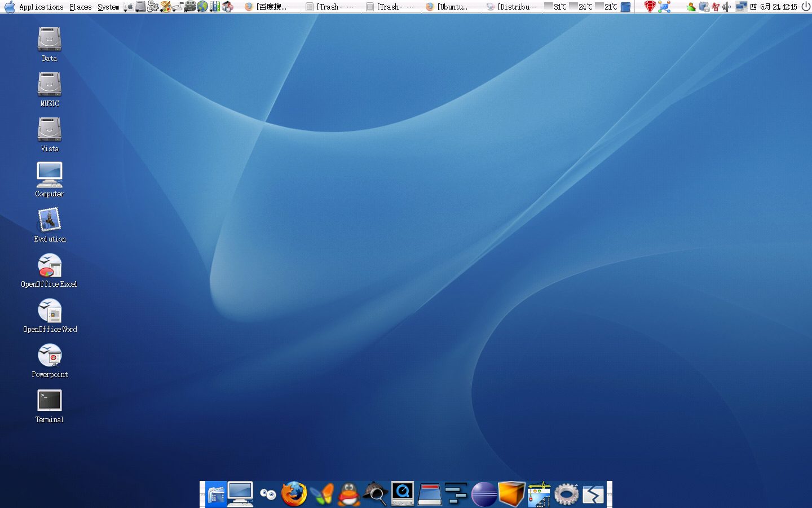Click the gears launcher in top panel
This screenshot has height=508, width=812.
pos(153,7)
